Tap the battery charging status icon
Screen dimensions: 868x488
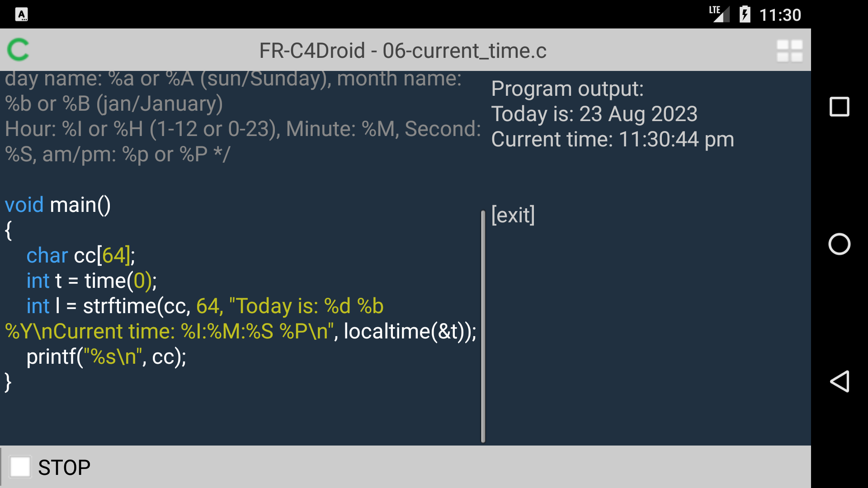745,14
